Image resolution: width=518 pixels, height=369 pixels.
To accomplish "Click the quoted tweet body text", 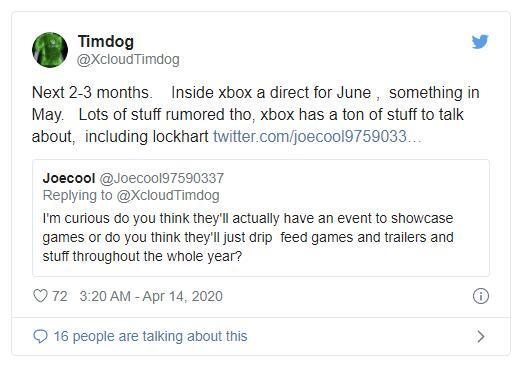I will click(248, 237).
